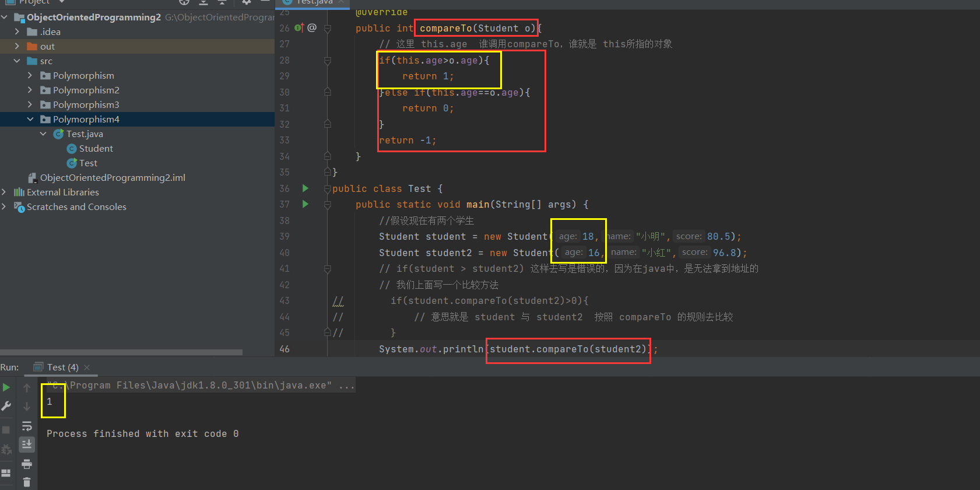Expand Scratches and Consoles
The image size is (980, 490).
click(x=4, y=206)
